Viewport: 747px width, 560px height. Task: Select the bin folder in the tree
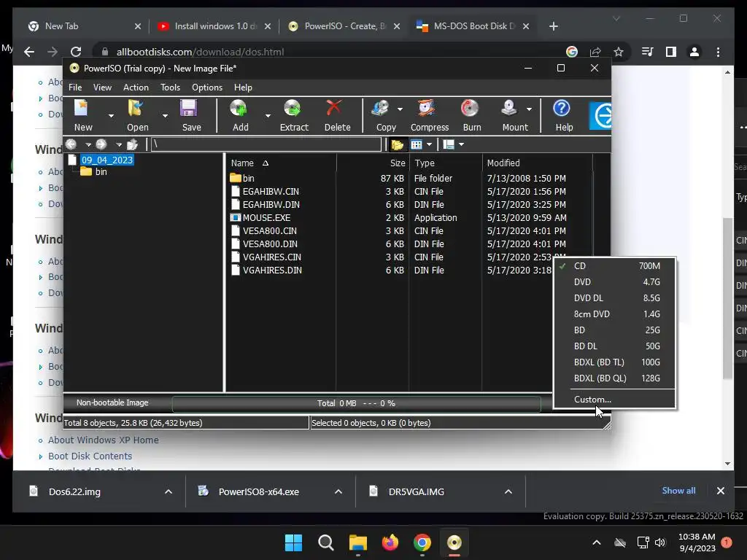click(101, 171)
